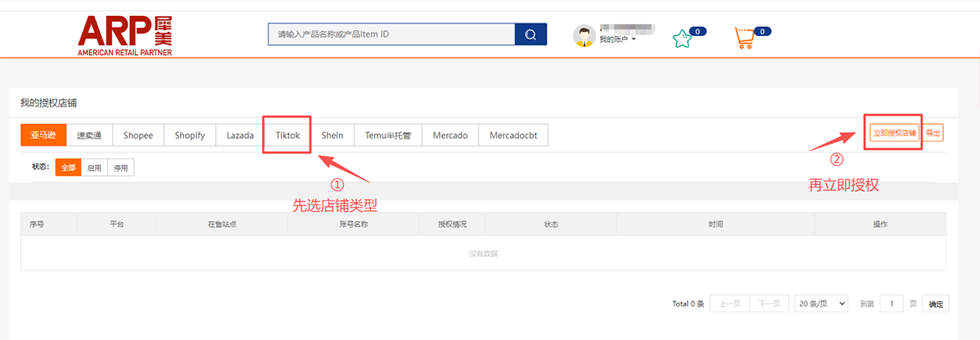The width and height of the screenshot is (980, 340).
Task: Click the 我的授权店铺 page title
Action: point(49,103)
